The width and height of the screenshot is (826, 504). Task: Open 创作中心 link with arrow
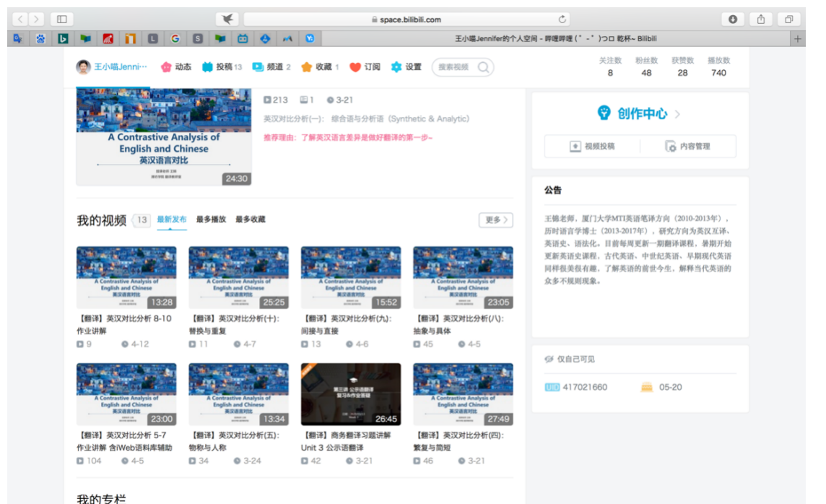click(x=638, y=113)
